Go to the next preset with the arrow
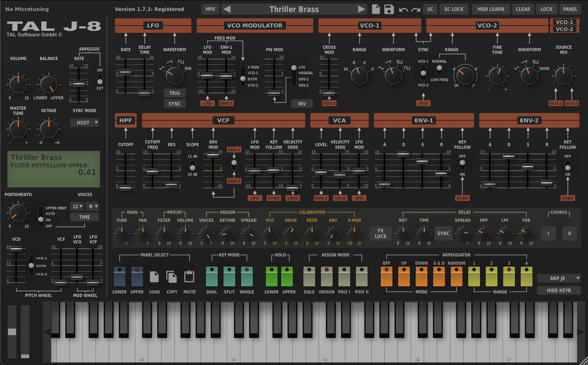 tap(361, 9)
